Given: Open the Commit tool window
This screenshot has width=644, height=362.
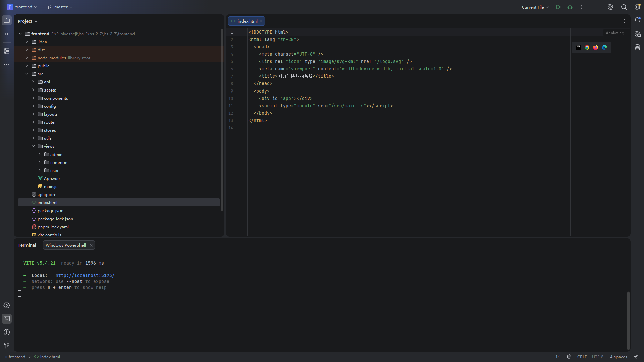Looking at the screenshot, I should (x=7, y=34).
